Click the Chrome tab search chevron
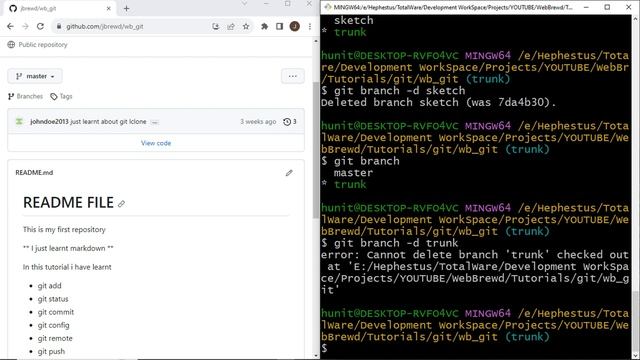 (244, 4)
